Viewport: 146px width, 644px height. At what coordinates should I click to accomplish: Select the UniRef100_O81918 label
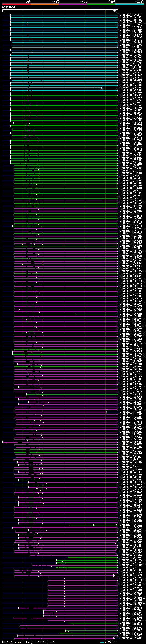click(x=131, y=77)
